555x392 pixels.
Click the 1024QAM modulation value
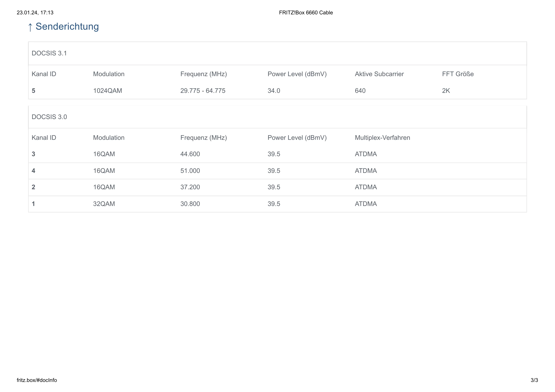107,91
